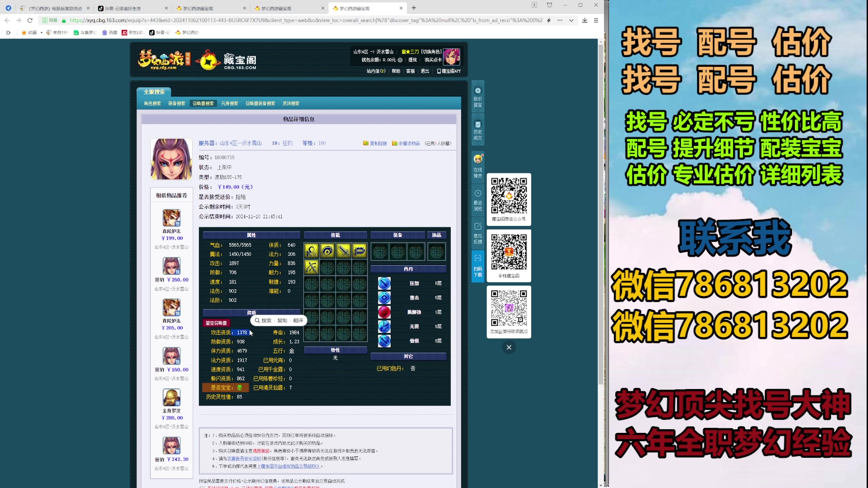This screenshot has height=488, width=868.
Task: Open the 百度 bookmark
Action: (x=110, y=33)
